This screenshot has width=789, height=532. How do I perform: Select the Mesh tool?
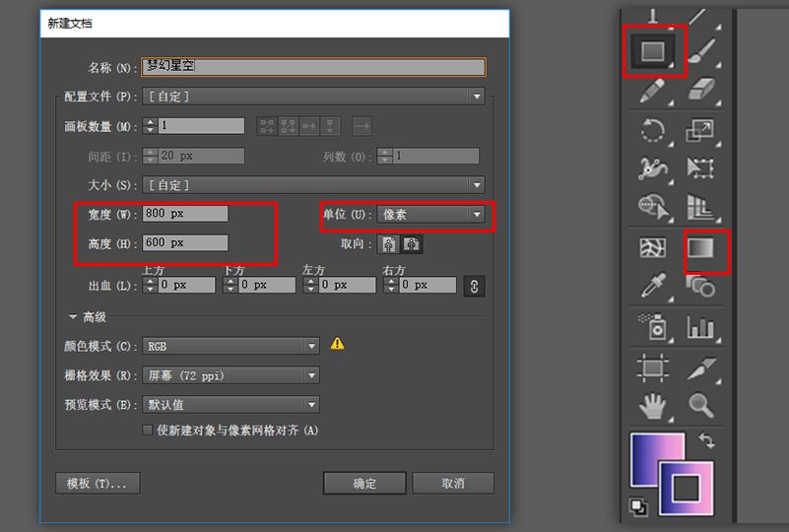pyautogui.click(x=653, y=247)
